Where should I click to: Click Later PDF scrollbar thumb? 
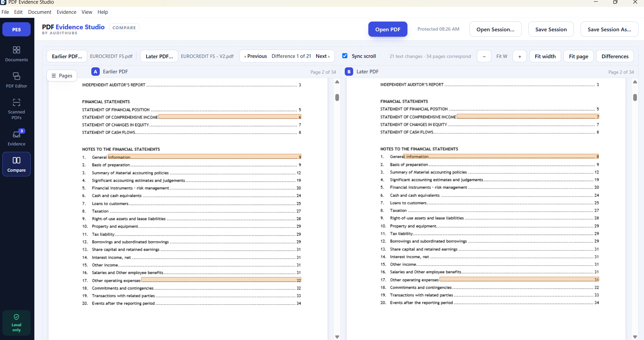click(635, 97)
